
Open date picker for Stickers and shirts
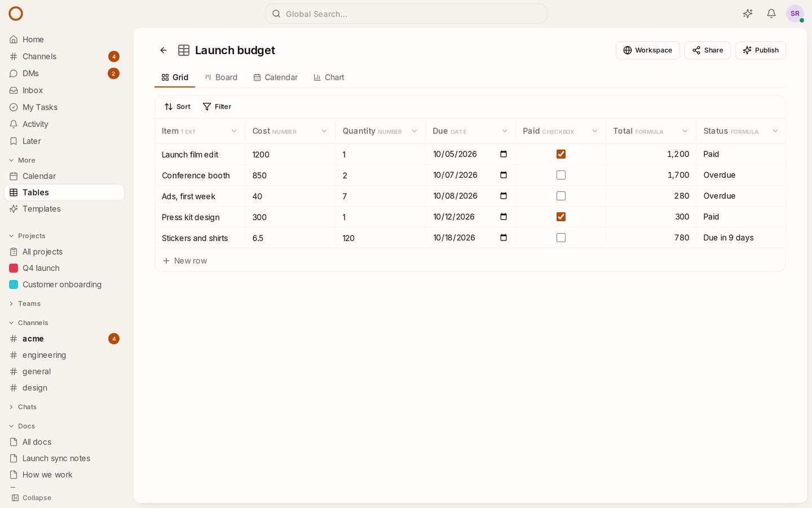pos(504,238)
